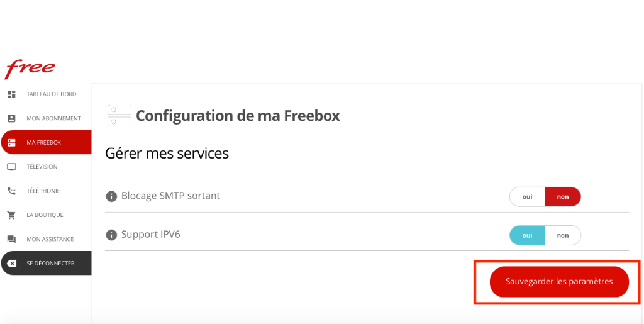Viewport: 644px width, 324px height.
Task: Click the Mon Abonnement account icon
Action: coord(11,118)
